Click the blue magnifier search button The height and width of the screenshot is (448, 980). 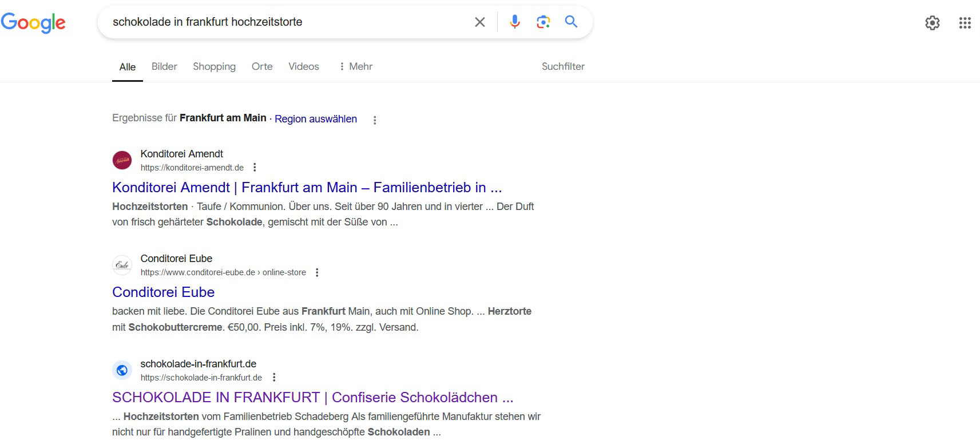(x=571, y=22)
